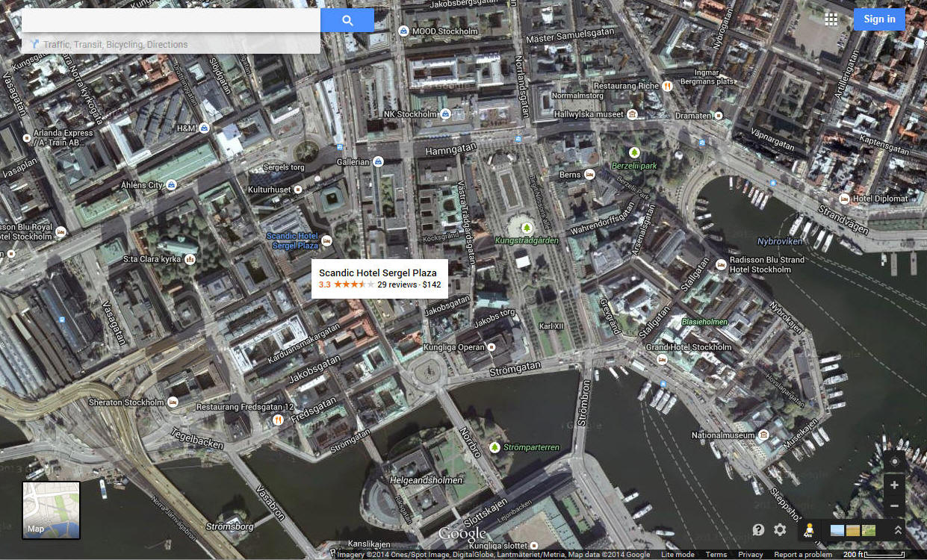Select the Radisson Blu Strand hotel marker

click(720, 264)
